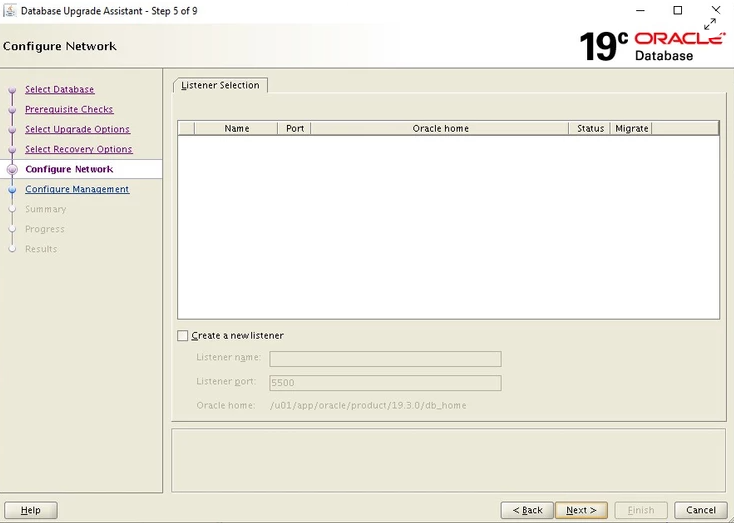Click the Configure Network step bullet icon

(13, 169)
